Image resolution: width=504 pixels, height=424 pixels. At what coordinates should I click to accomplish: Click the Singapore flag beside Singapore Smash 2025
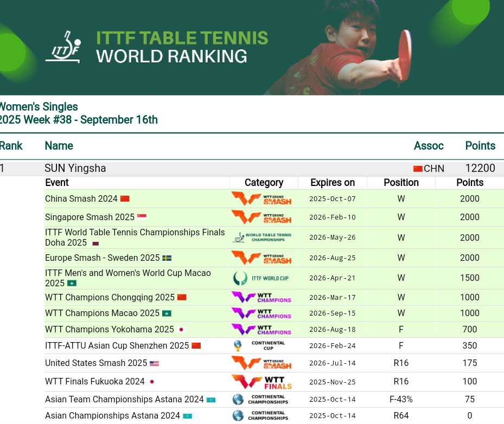(142, 217)
